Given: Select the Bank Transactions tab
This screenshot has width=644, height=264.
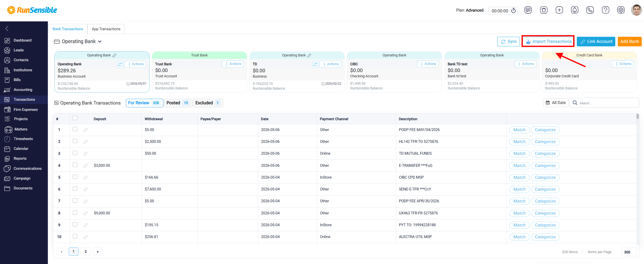Looking at the screenshot, I should pyautogui.click(x=68, y=29).
